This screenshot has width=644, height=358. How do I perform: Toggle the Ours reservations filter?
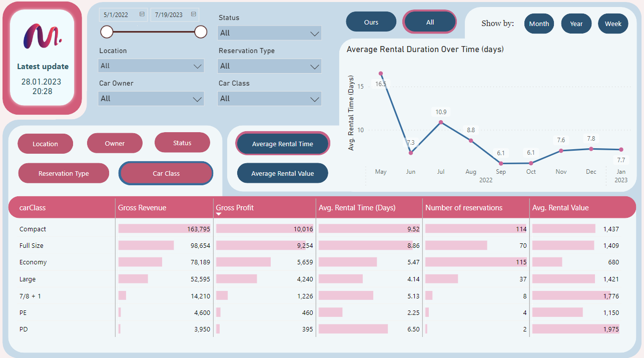coord(371,22)
